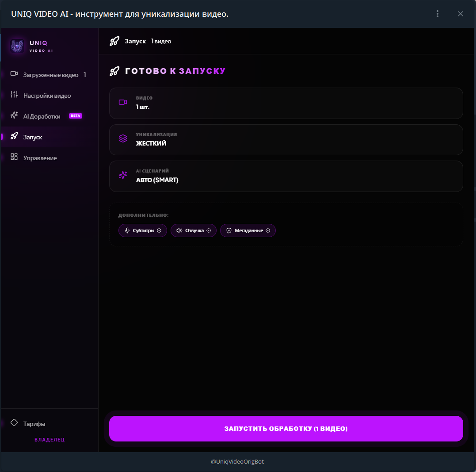Screen dimensions: 476x472
Task: Click the UNIQ Video AI logo icon
Action: [17, 46]
